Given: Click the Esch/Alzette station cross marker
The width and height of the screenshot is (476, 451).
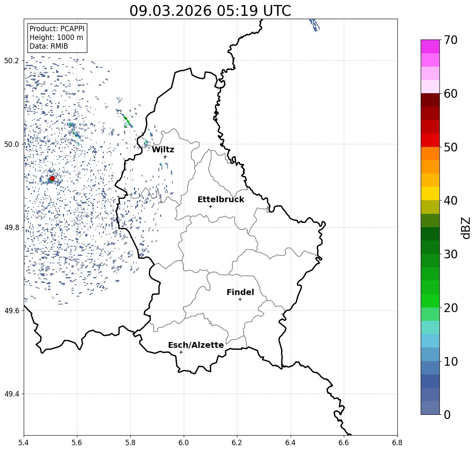Looking at the screenshot, I should (181, 352).
